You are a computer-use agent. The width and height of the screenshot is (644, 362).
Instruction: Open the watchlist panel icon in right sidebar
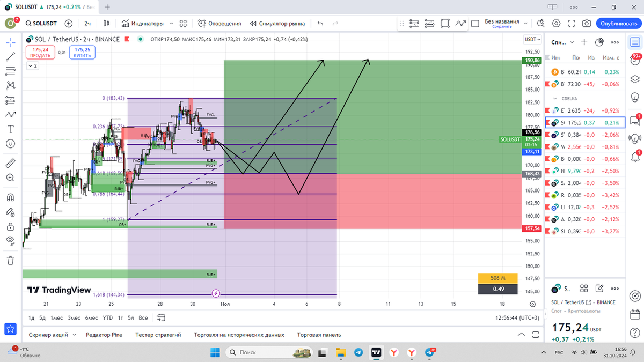pos(635,42)
